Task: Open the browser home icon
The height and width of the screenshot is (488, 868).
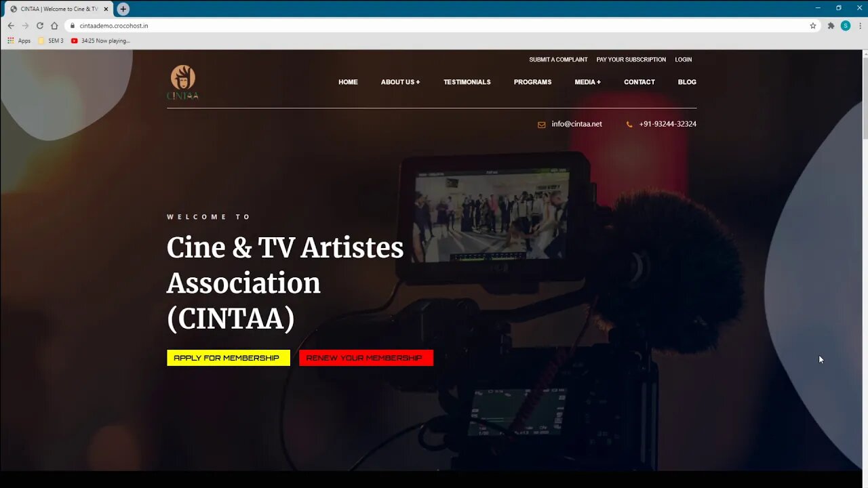Action: tap(54, 26)
